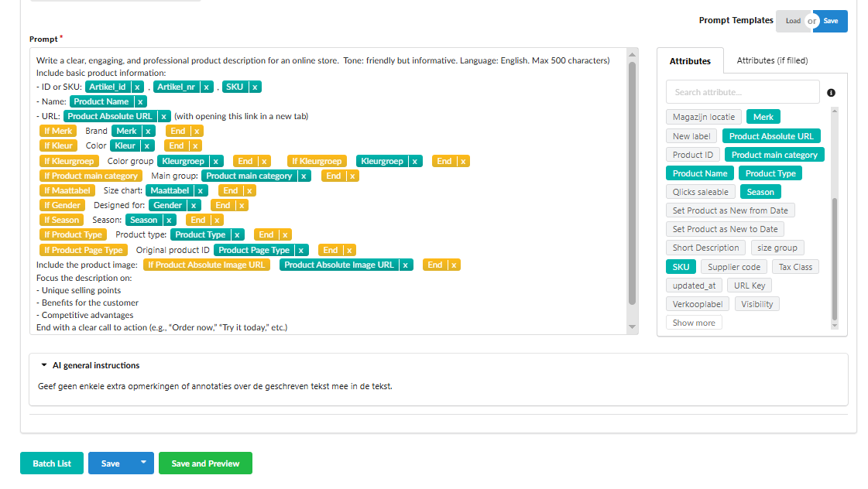Viewport: 868px width, 489px height.
Task: Insert Set Product as New from Date
Action: tap(730, 210)
